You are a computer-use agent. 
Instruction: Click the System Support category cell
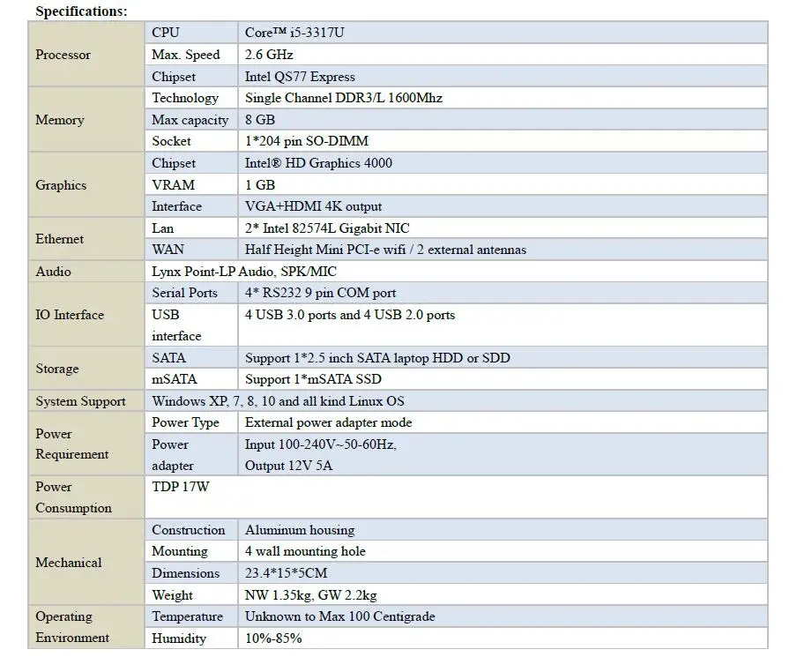(86, 401)
